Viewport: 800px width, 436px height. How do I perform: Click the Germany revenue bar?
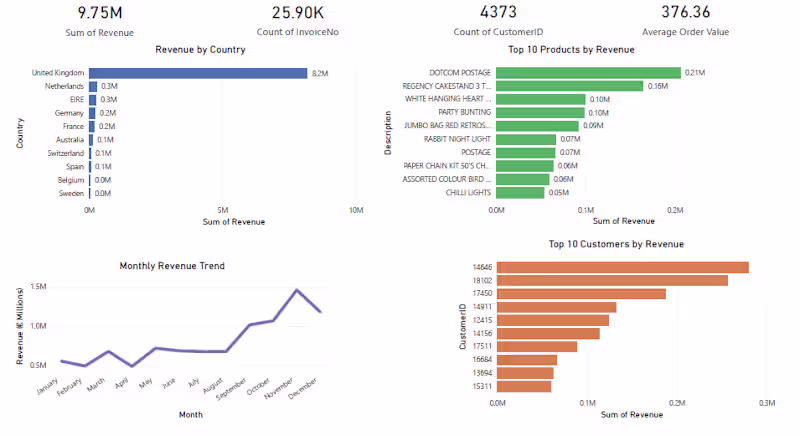pyautogui.click(x=92, y=113)
